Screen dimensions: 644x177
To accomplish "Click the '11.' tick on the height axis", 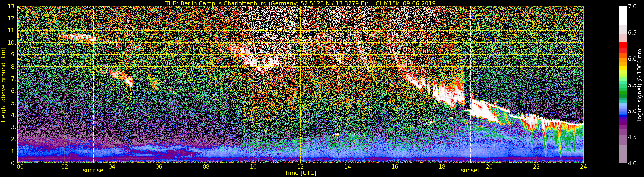I will pyautogui.click(x=12, y=31).
